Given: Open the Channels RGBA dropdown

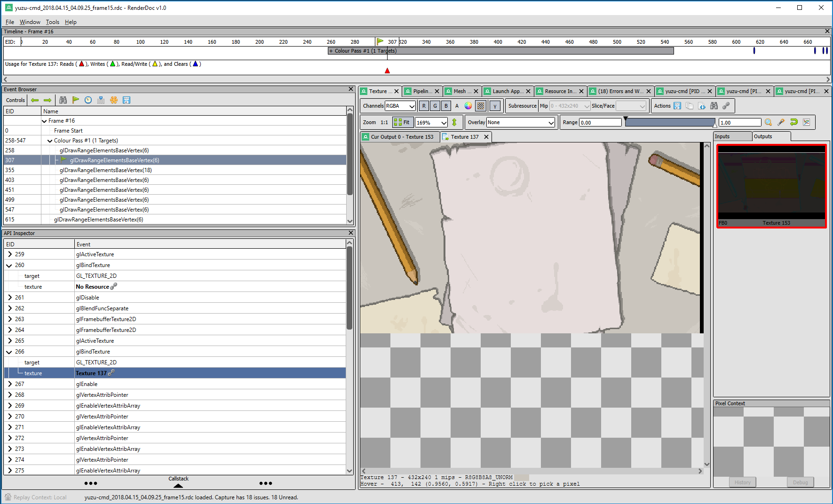Looking at the screenshot, I should (400, 106).
